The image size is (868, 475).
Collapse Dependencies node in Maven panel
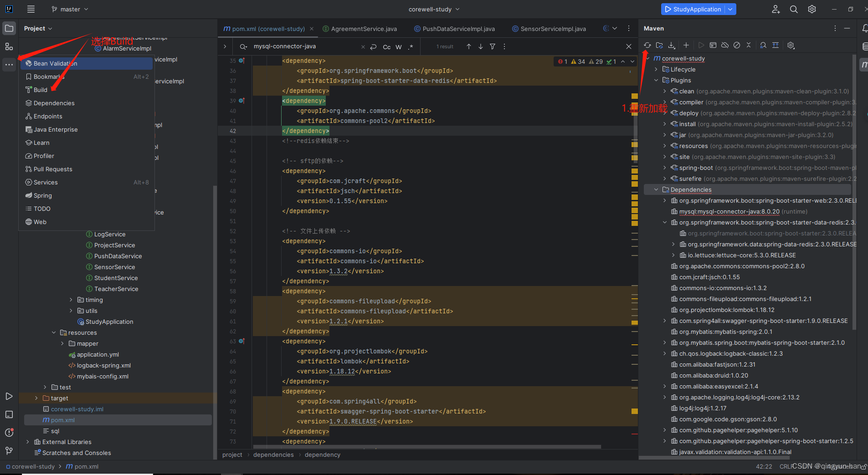point(656,189)
